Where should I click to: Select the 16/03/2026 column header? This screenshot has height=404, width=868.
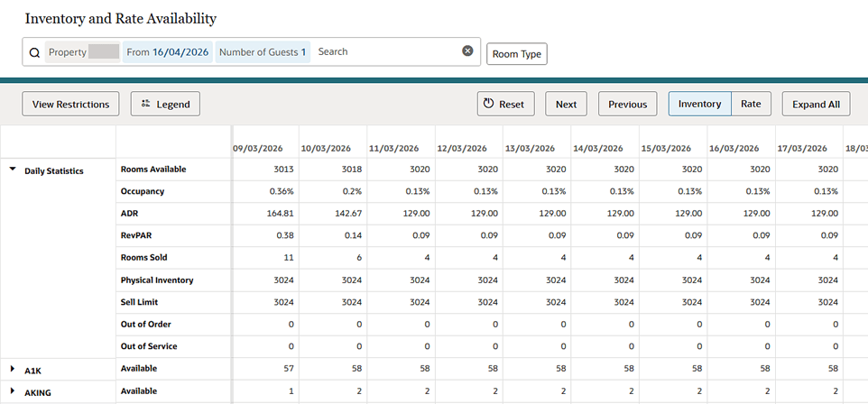734,148
